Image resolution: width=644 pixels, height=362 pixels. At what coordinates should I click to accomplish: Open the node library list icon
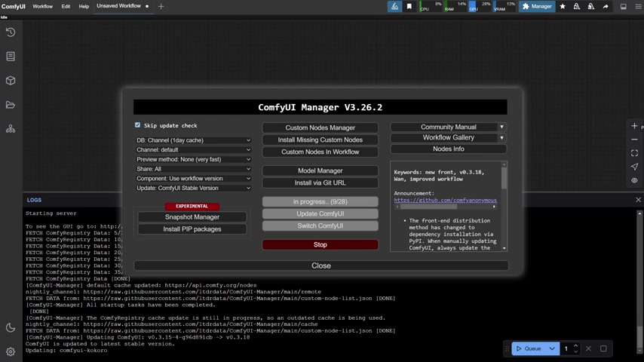(11, 57)
